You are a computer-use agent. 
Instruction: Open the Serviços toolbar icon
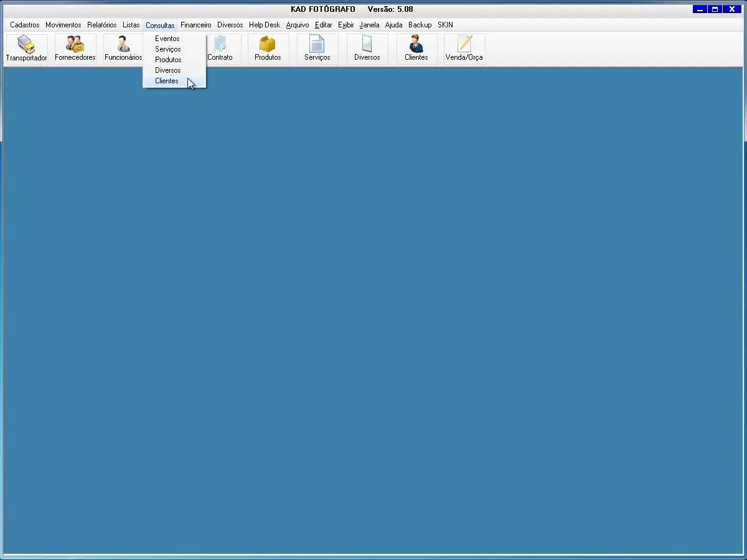(317, 45)
